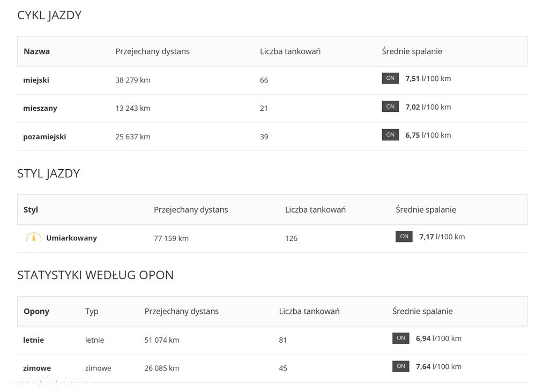Screen dimensions: 536x392
Task: Select Przejechany dystans header in Cykl jazdy
Action: coord(152,51)
